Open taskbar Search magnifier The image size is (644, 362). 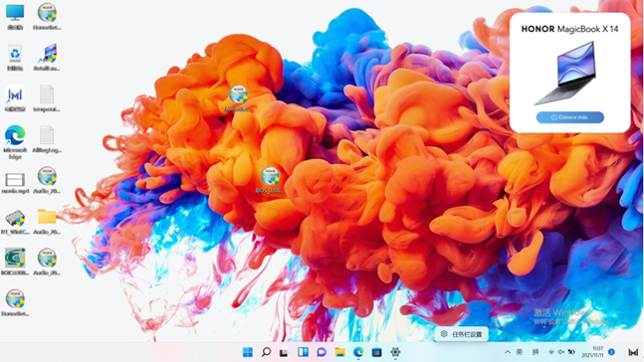pyautogui.click(x=266, y=352)
